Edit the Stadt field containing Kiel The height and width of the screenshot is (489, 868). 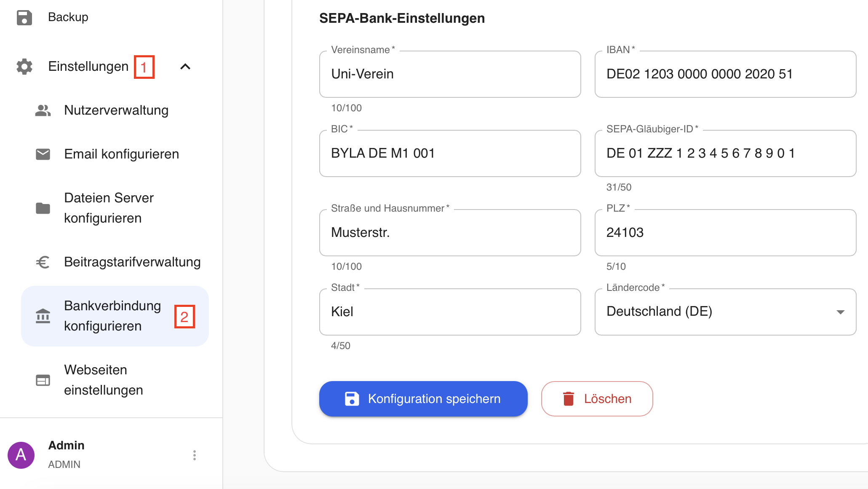450,312
